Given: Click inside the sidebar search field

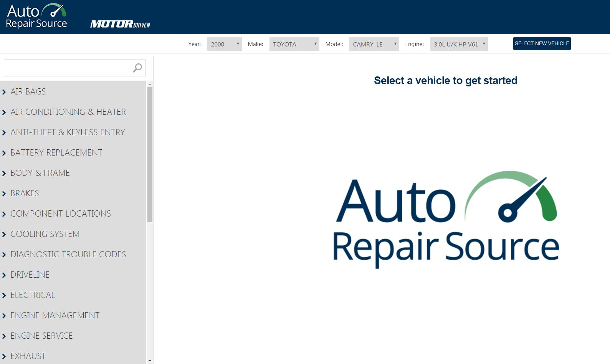Looking at the screenshot, I should (67, 68).
